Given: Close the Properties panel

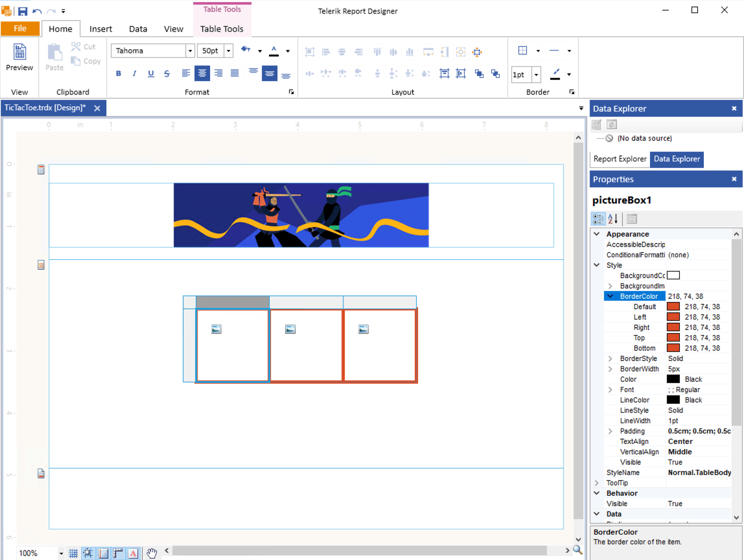Looking at the screenshot, I should click(734, 180).
